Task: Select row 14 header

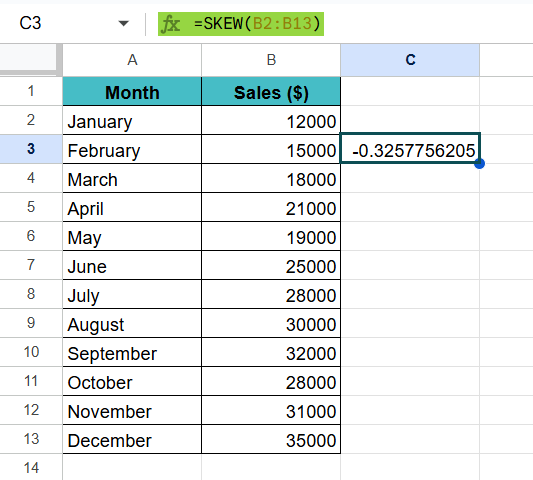Action: [31, 467]
